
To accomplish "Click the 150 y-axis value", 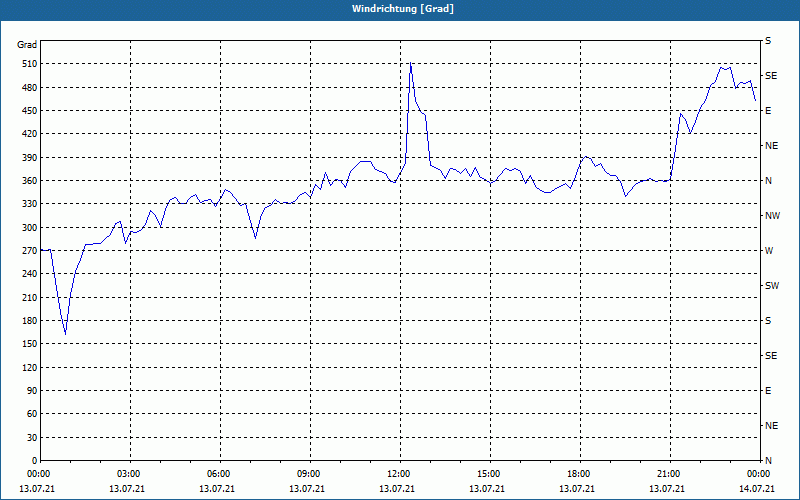I will pos(30,344).
